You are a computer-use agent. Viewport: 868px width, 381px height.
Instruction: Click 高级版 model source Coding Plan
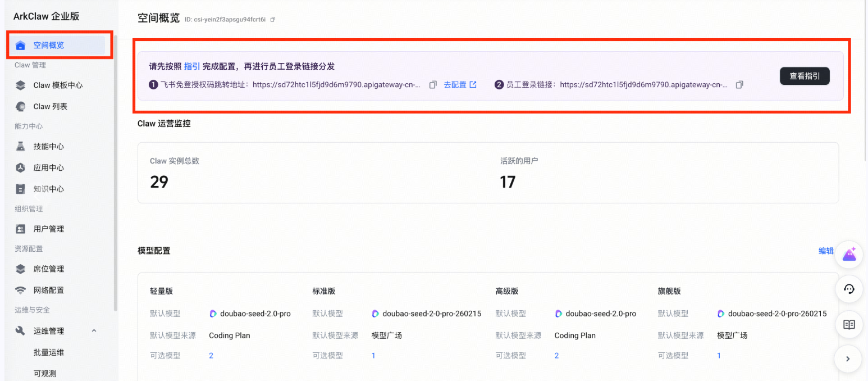(575, 335)
